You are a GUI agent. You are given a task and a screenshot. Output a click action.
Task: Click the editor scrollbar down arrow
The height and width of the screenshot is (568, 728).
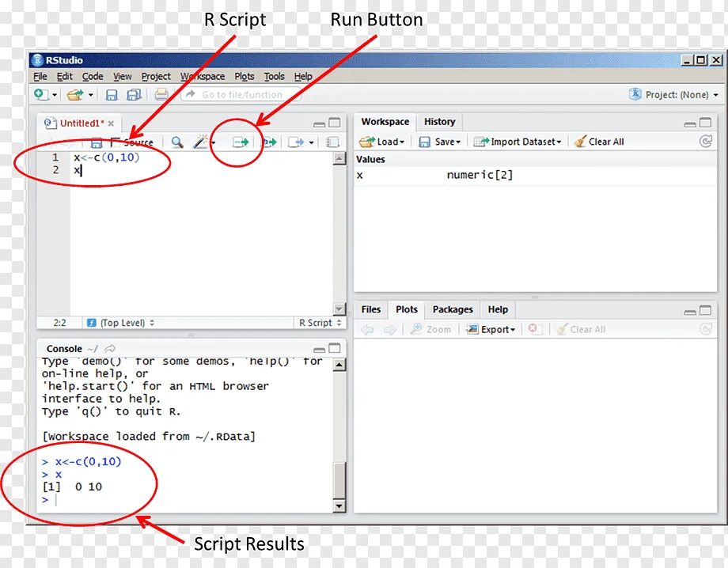click(339, 309)
